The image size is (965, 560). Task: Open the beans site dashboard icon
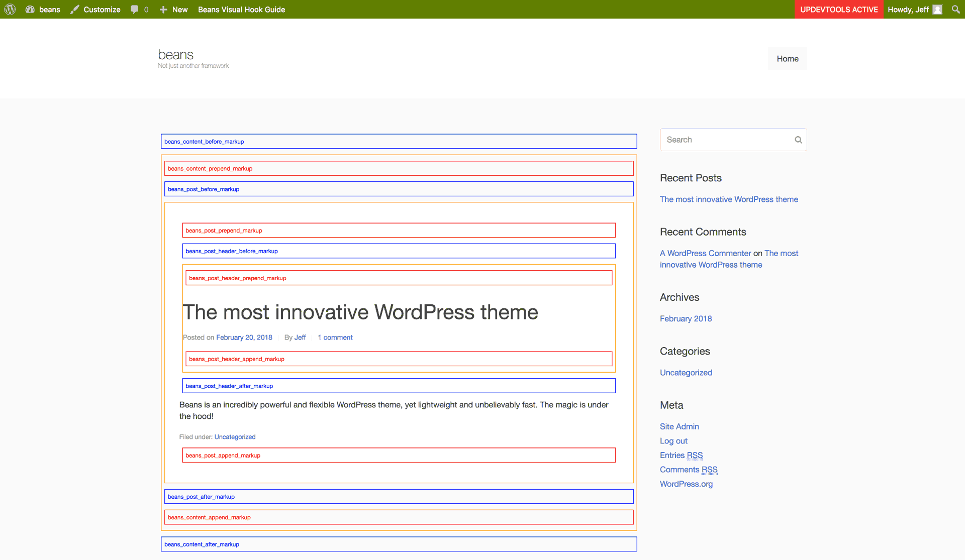[x=30, y=9]
